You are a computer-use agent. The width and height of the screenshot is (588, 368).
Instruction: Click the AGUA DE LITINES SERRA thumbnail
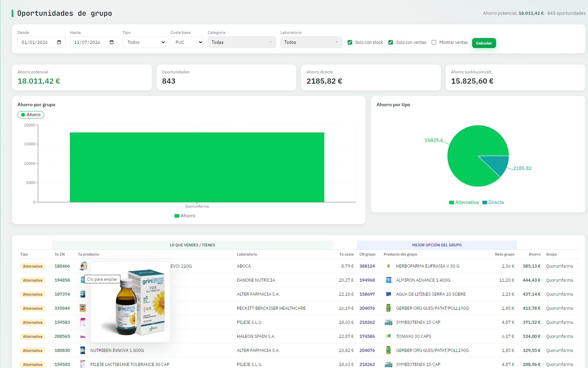[388, 294]
